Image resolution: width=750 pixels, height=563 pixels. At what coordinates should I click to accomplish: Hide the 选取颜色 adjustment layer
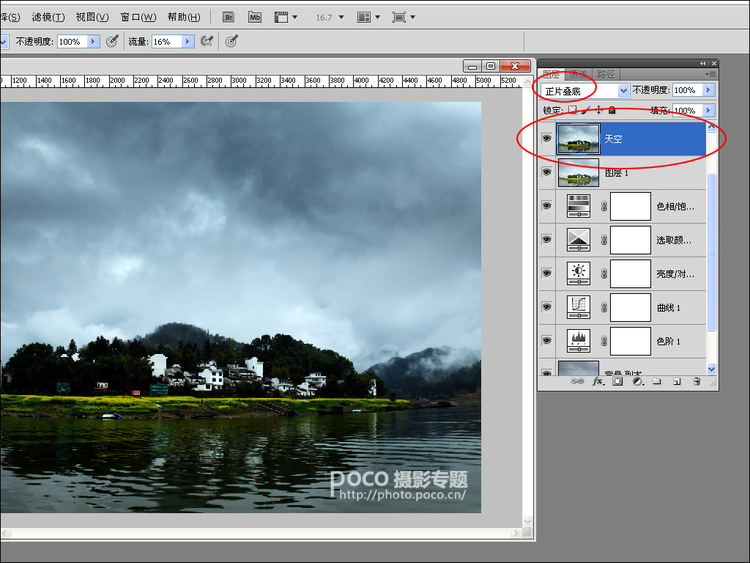click(547, 239)
